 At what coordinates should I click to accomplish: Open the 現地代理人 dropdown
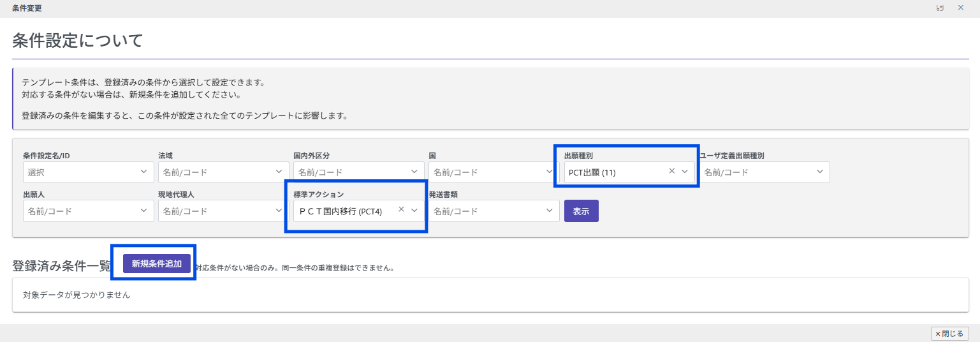279,211
